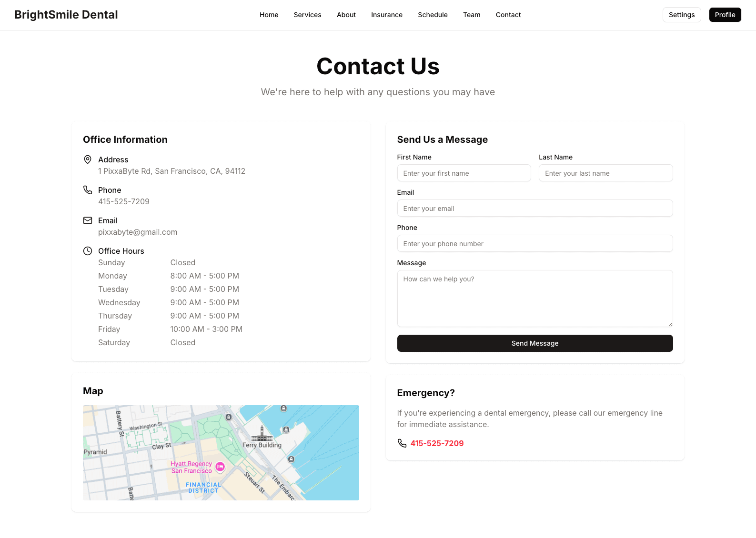
Task: Click the address location pin icon
Action: tap(88, 159)
